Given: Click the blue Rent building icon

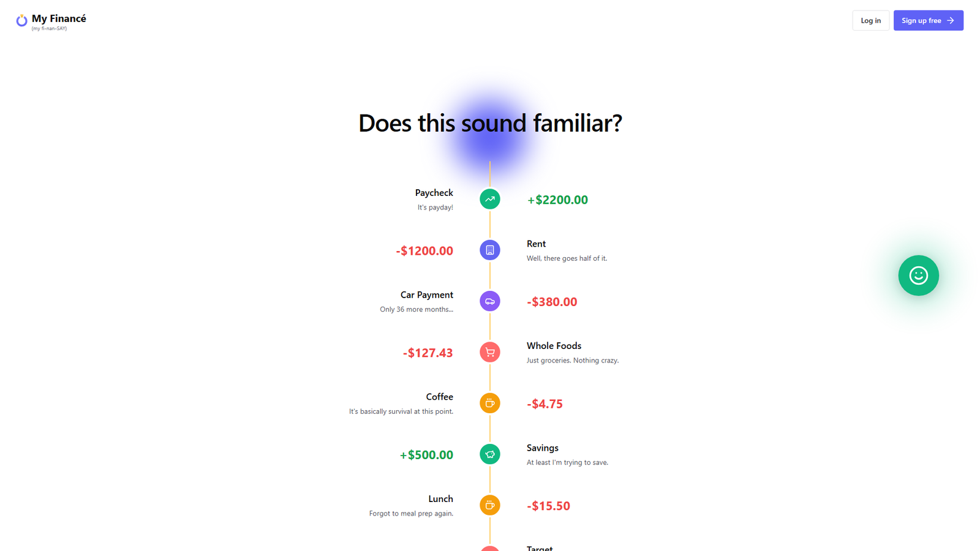Looking at the screenshot, I should pyautogui.click(x=490, y=250).
